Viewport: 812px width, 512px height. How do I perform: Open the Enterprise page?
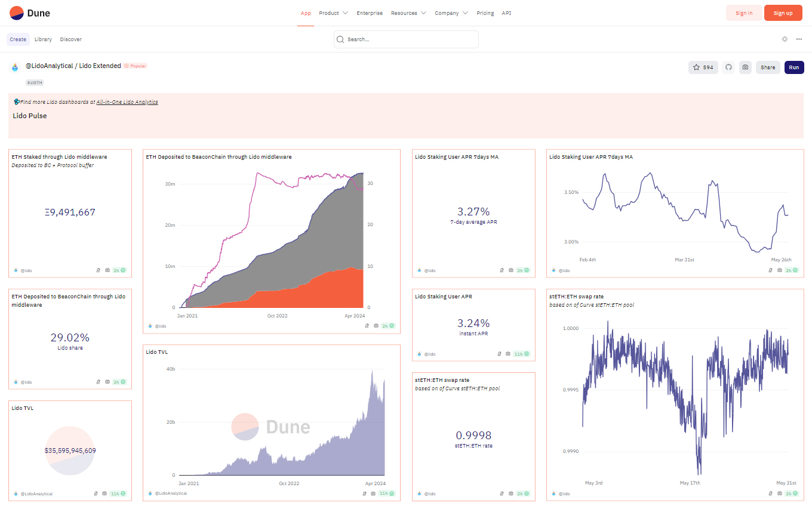(370, 13)
